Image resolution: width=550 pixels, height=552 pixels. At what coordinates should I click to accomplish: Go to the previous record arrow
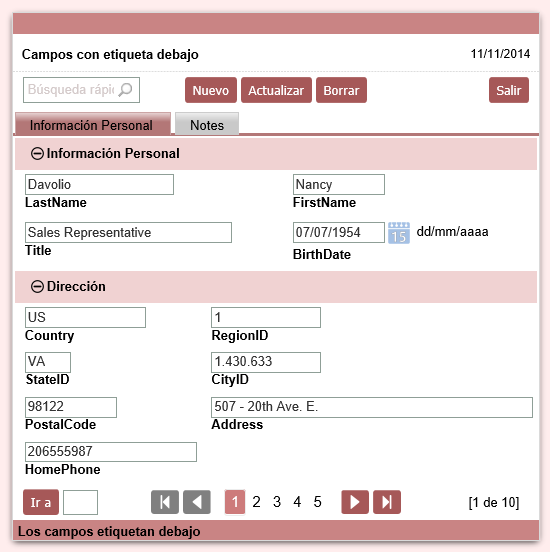click(197, 502)
